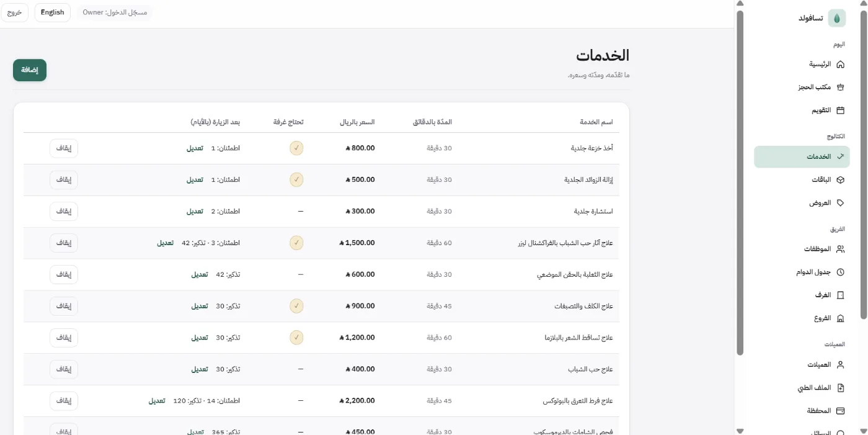Click the 1,500.00 price cell
This screenshot has height=435, width=868.
pyautogui.click(x=357, y=243)
